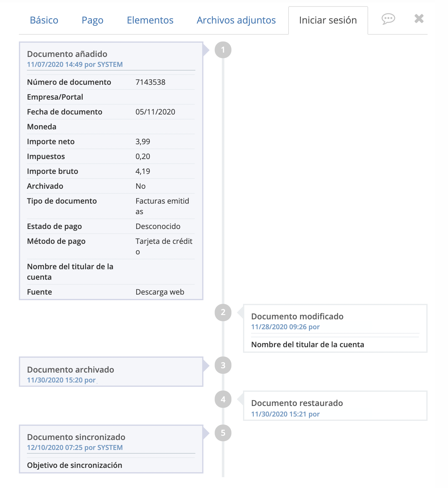
Task: Click the Archivado value 'No'
Action: [x=141, y=186]
